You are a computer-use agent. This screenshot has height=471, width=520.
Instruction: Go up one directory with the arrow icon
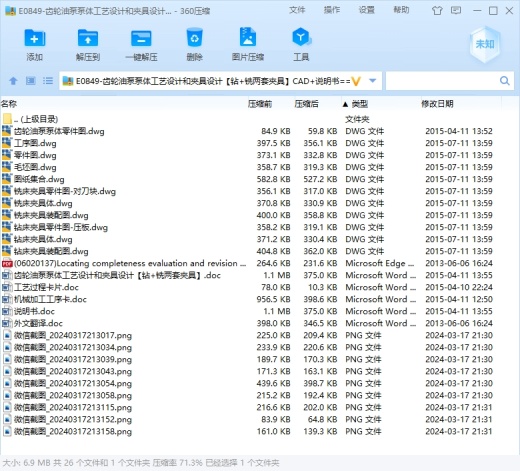(13, 81)
